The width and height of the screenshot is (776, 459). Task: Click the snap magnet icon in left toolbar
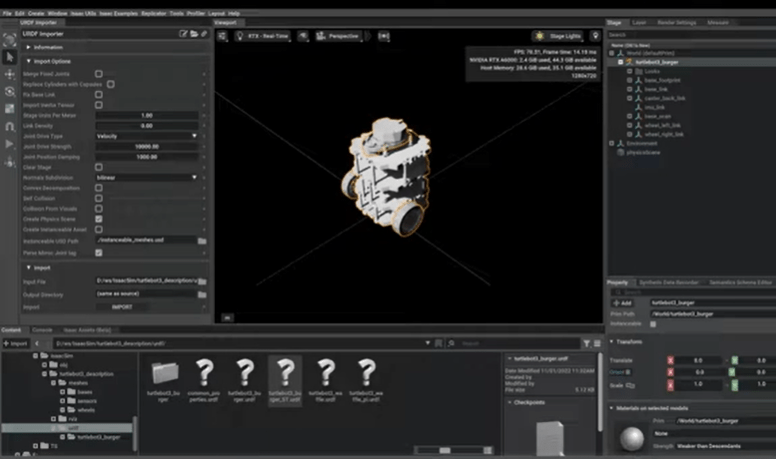[x=10, y=126]
